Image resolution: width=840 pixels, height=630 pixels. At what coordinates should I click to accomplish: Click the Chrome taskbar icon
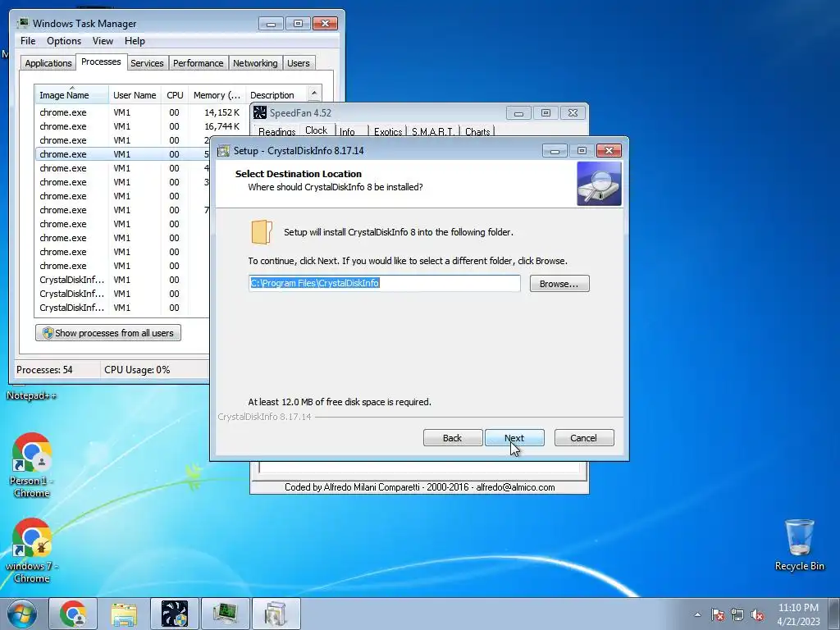pos(73,614)
